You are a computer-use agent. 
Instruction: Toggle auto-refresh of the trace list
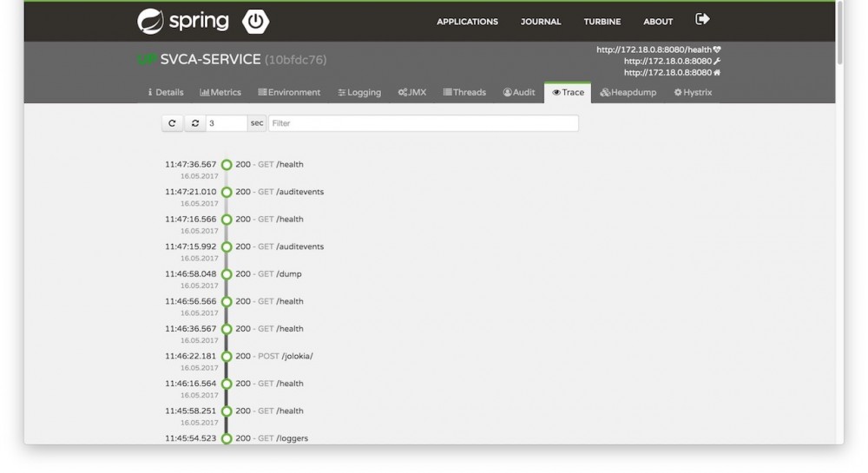pos(195,123)
